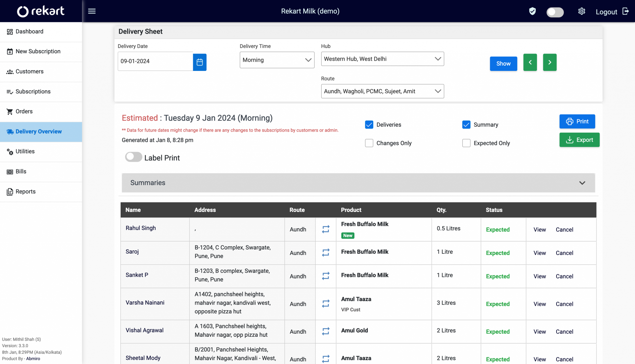
Task: Open the delivery date calendar picker
Action: point(200,62)
